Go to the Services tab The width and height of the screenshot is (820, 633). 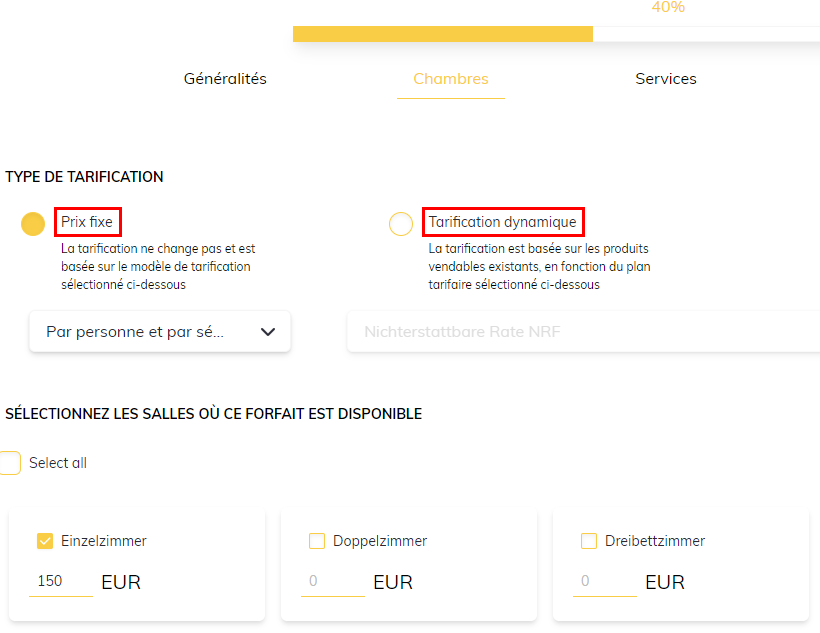(666, 79)
